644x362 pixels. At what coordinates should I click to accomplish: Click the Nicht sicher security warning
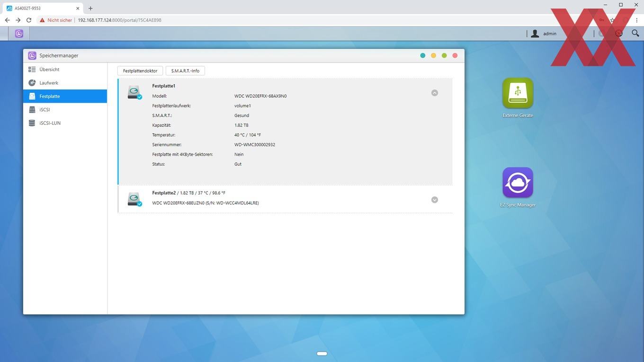(56, 20)
